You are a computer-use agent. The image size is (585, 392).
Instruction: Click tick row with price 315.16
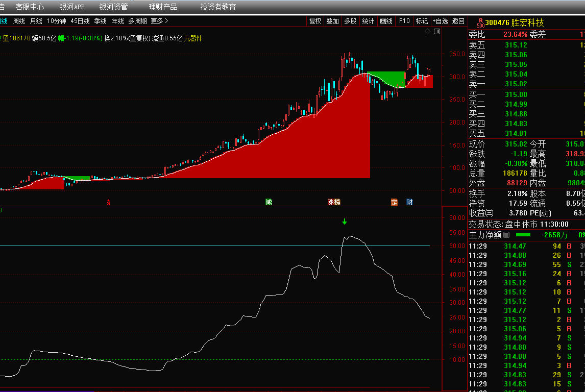point(526,274)
